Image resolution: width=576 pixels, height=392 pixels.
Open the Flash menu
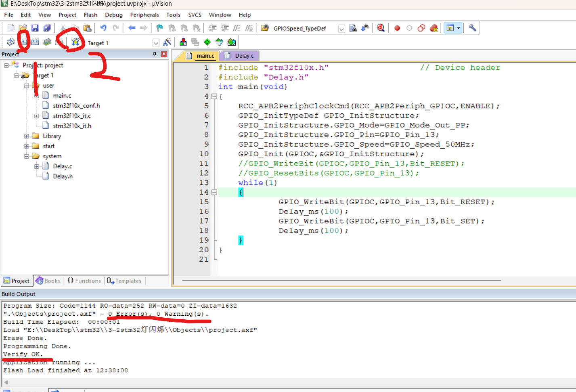90,15
